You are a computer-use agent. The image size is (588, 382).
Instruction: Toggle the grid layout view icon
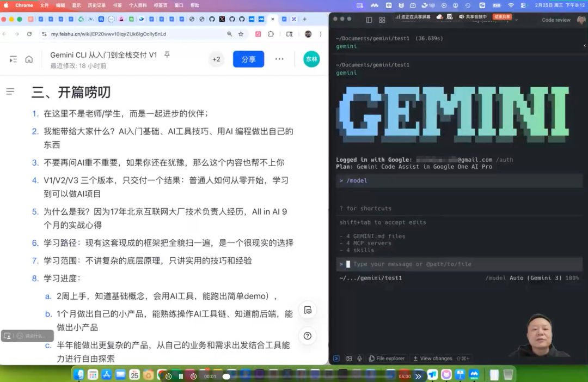[382, 20]
